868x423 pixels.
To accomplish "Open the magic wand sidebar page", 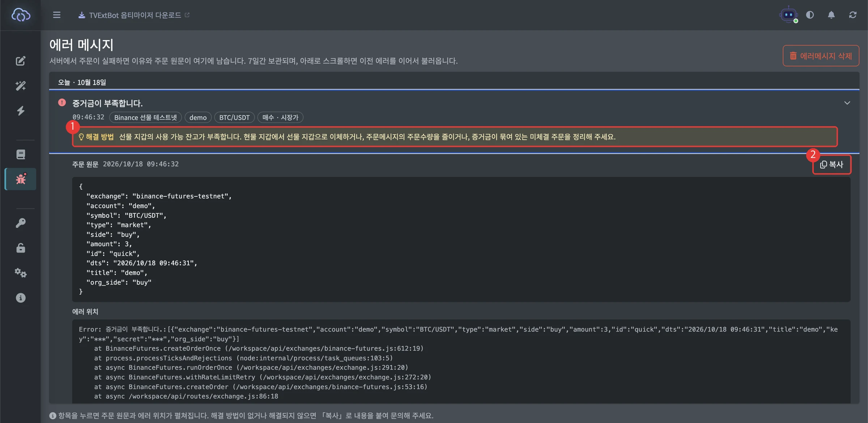I will 21,86.
